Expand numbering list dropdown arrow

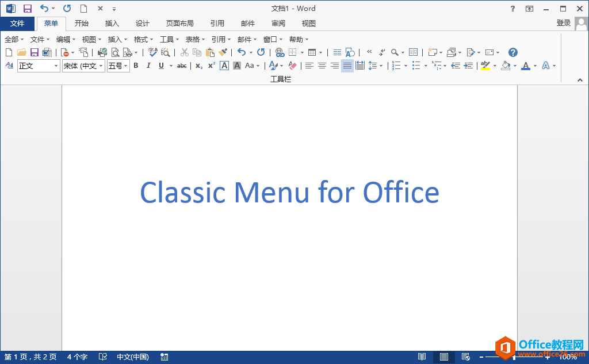pos(406,66)
